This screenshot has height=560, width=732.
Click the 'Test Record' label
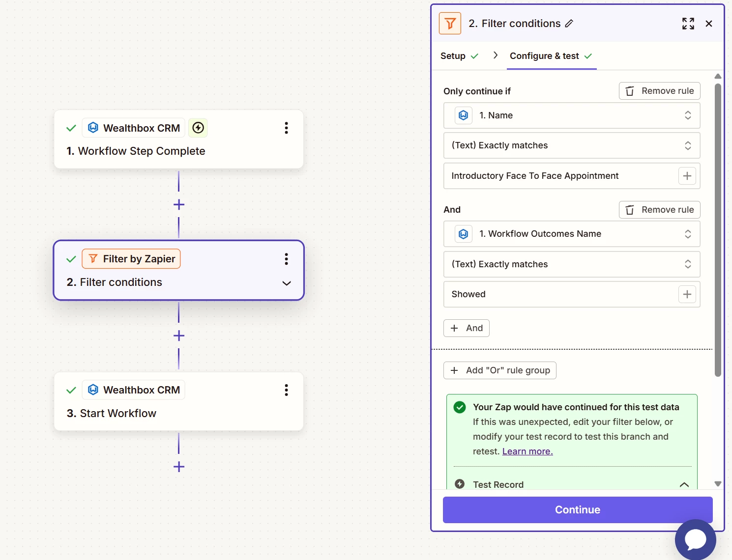(x=498, y=484)
